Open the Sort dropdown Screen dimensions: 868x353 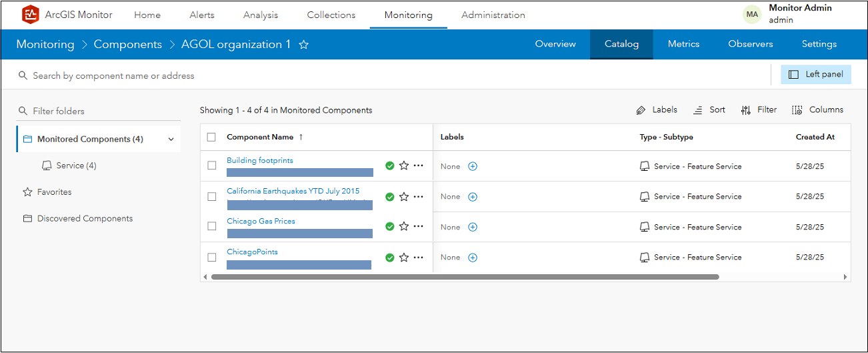coord(709,110)
